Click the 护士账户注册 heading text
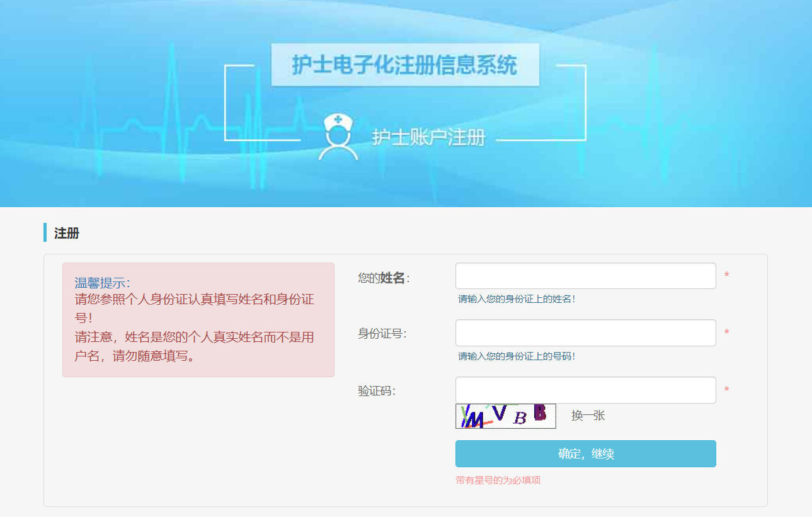This screenshot has width=812, height=517. (428, 137)
